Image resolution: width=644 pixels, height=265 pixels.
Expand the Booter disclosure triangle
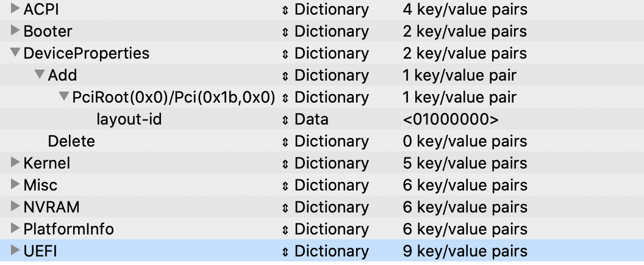pyautogui.click(x=15, y=31)
